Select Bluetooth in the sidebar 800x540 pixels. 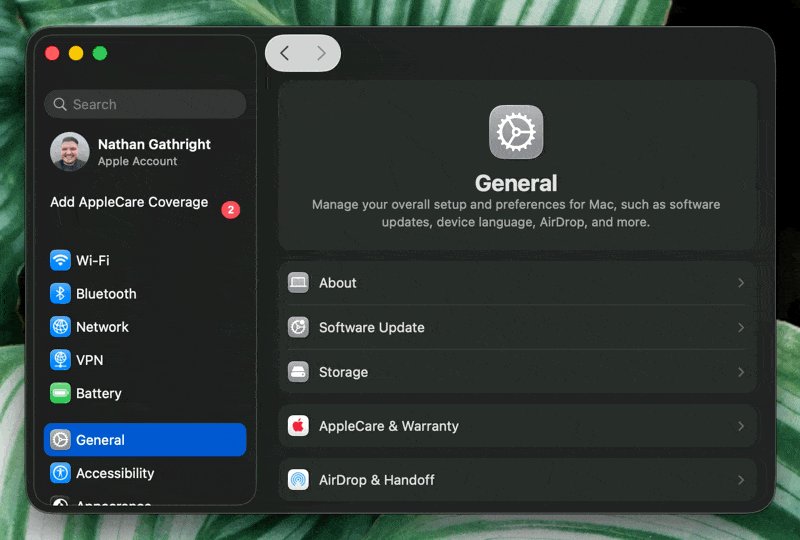145,293
